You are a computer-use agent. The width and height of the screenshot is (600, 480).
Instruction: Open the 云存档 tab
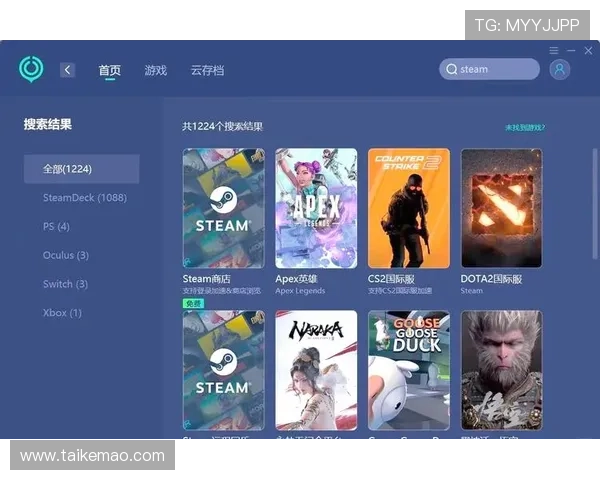click(207, 71)
